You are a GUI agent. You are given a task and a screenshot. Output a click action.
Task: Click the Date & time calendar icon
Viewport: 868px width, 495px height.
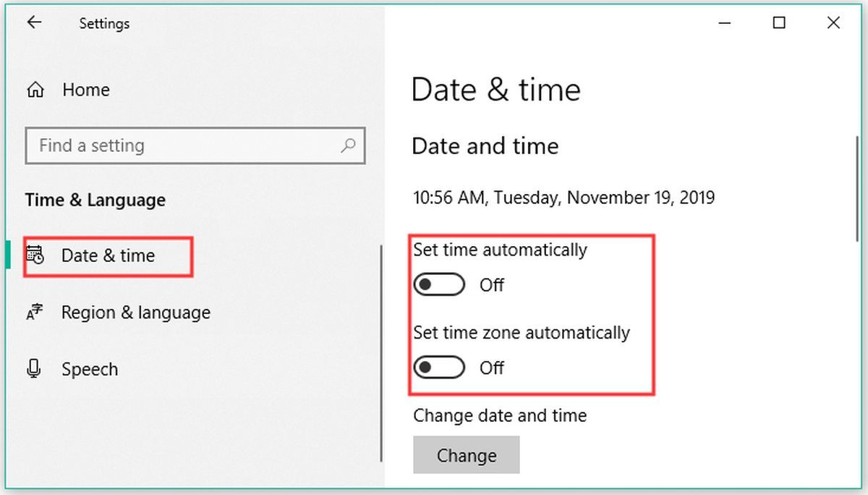point(35,255)
